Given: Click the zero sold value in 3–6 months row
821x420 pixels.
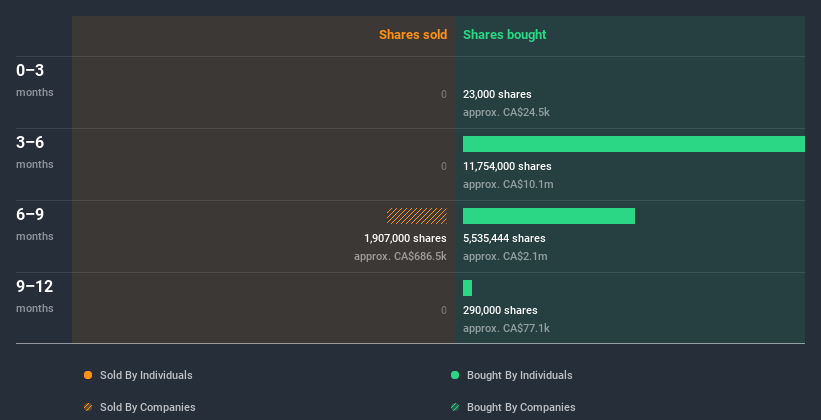Looking at the screenshot, I should click(x=444, y=166).
